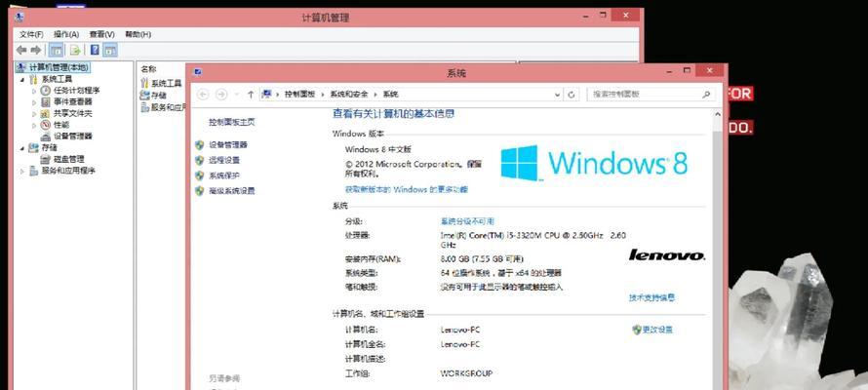
Task: Expand the 性能 tree node
Action: (34, 126)
